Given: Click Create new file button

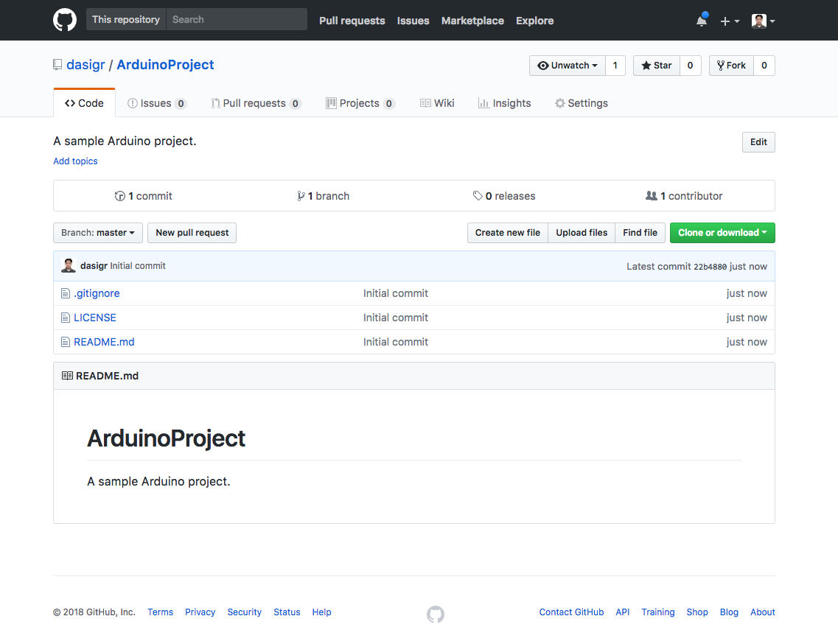Looking at the screenshot, I should point(508,233).
